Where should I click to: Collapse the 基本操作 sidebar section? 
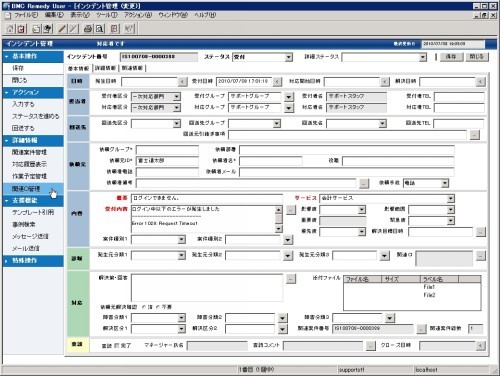click(7, 57)
